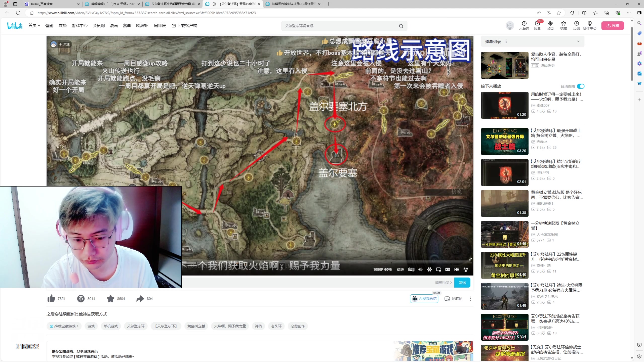The width and height of the screenshot is (644, 362).
Task: Open 记笔记 note-taking panel
Action: click(x=453, y=299)
